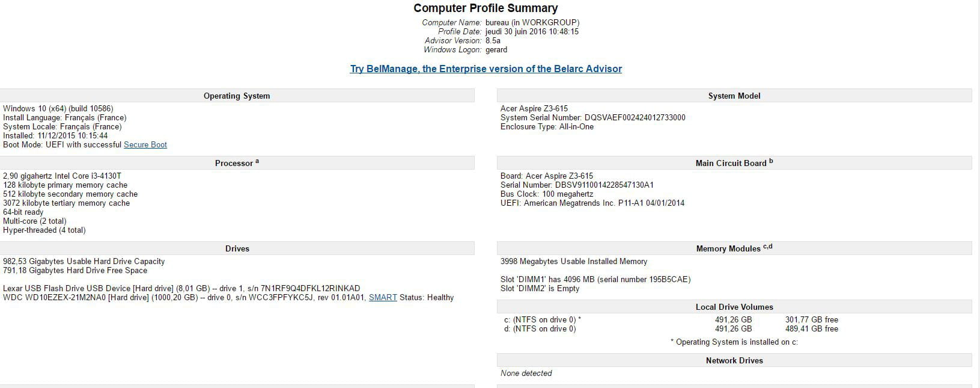Screen dimensions: 980x388
Task: Click the System Model section header
Action: tap(734, 96)
